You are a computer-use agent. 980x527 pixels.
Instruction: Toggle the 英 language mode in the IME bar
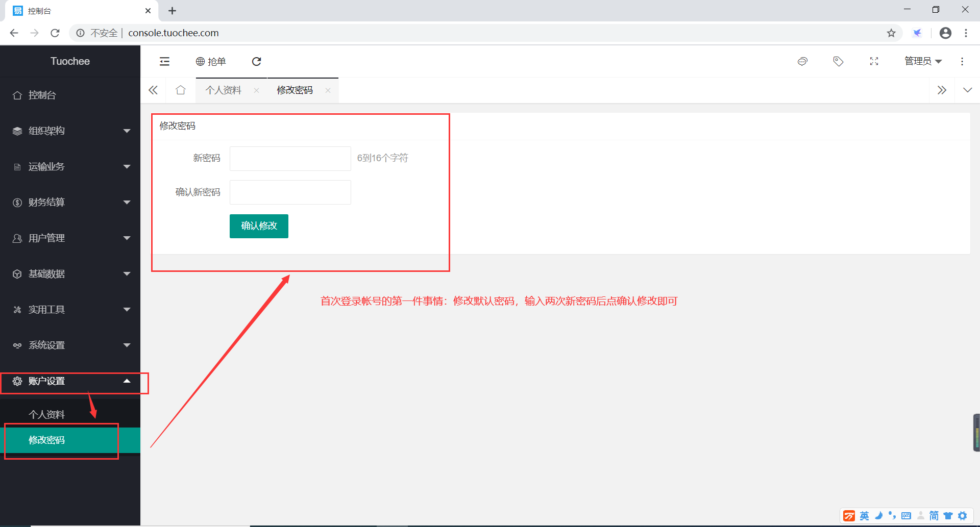(x=864, y=516)
